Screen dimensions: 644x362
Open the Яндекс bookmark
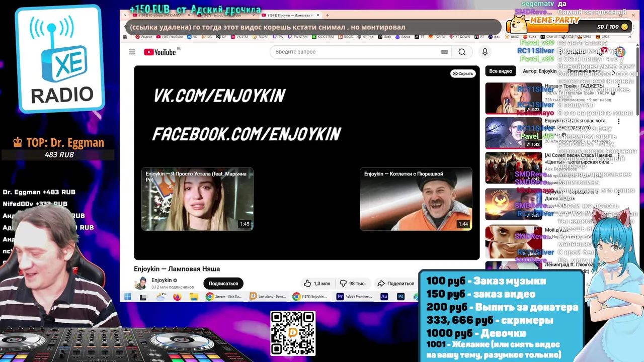(x=144, y=37)
